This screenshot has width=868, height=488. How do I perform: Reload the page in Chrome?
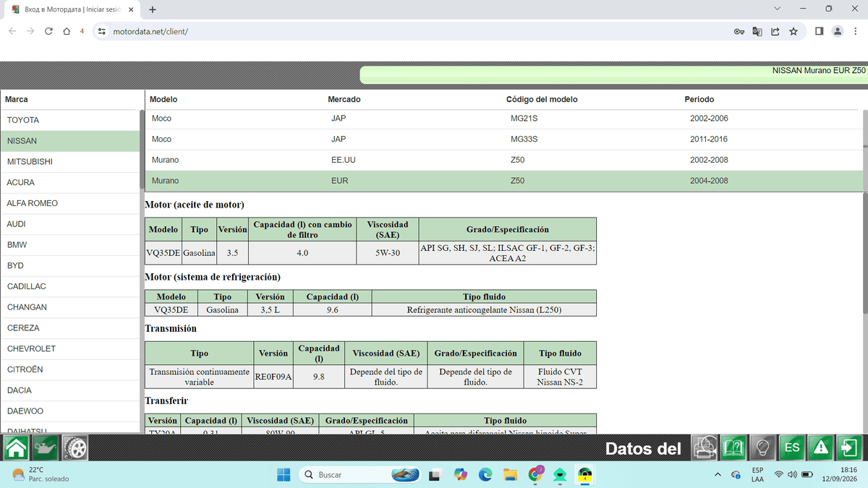pyautogui.click(x=48, y=31)
